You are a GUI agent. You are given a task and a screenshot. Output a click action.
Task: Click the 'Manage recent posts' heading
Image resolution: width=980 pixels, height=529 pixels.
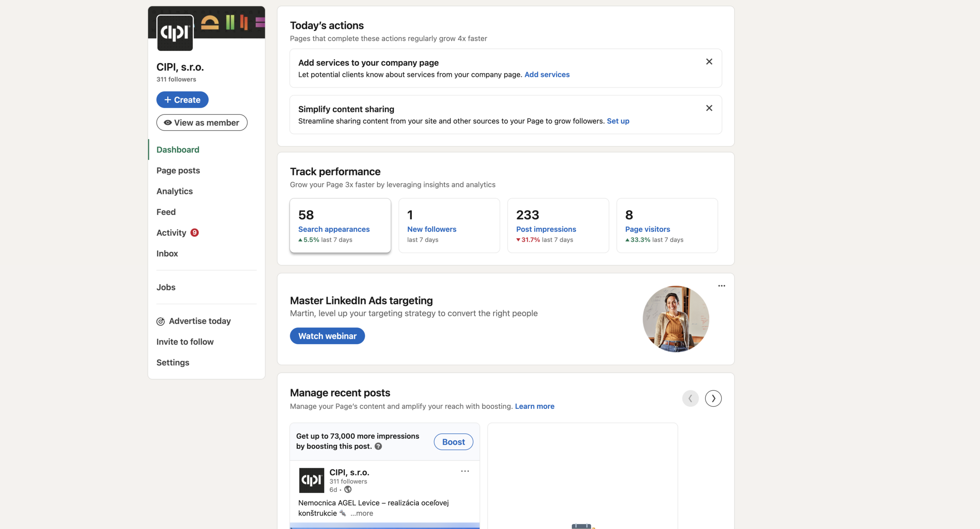tap(340, 393)
